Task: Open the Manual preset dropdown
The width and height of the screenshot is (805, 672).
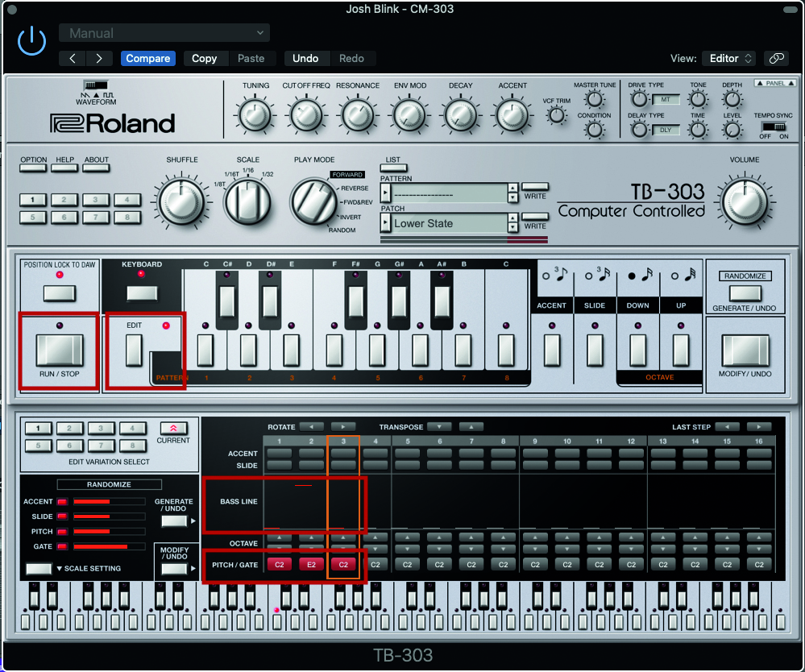Action: 164,33
